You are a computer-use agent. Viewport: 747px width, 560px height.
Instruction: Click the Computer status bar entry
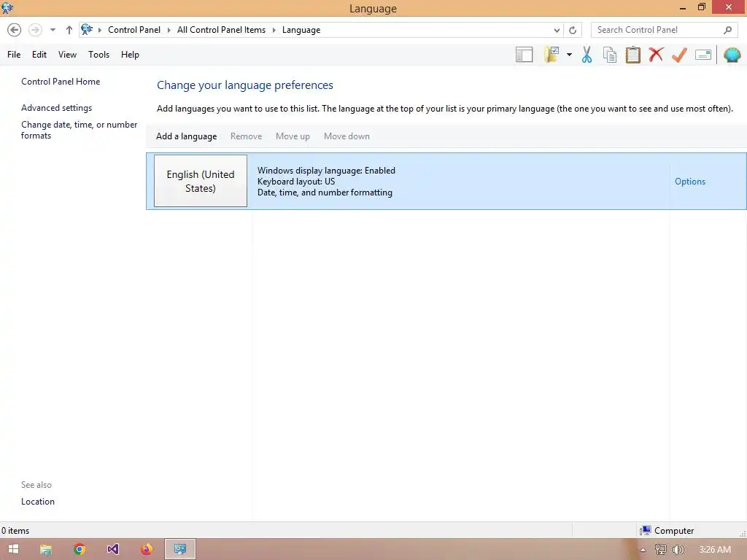pos(667,531)
